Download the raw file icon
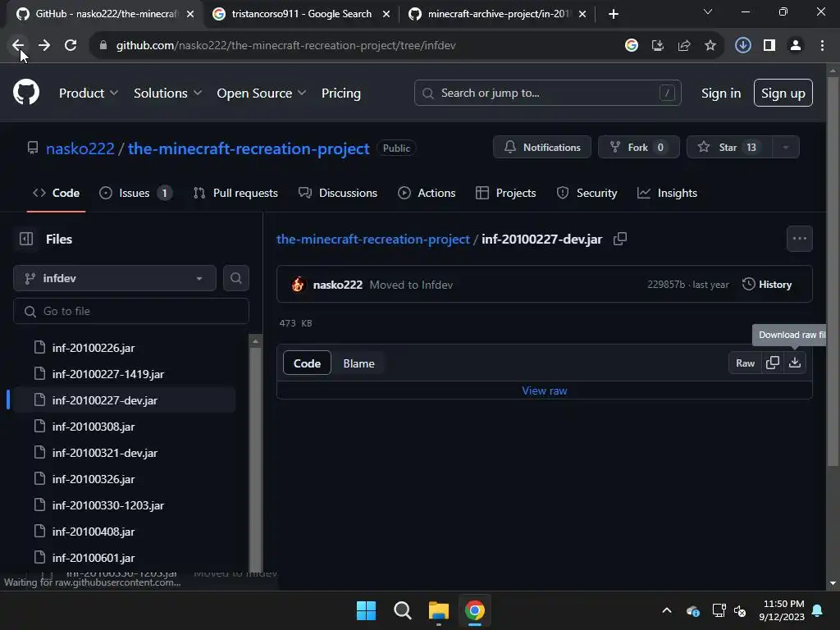The width and height of the screenshot is (840, 630). pyautogui.click(x=794, y=363)
